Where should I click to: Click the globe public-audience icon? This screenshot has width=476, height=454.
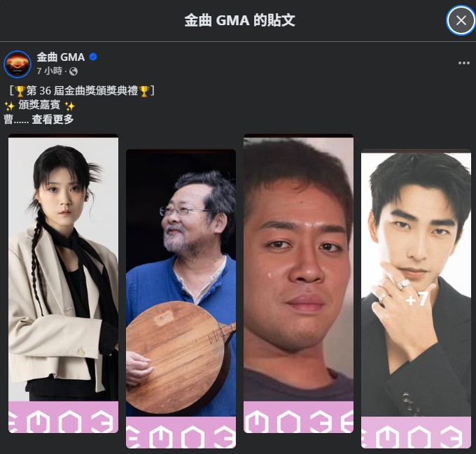tap(73, 71)
